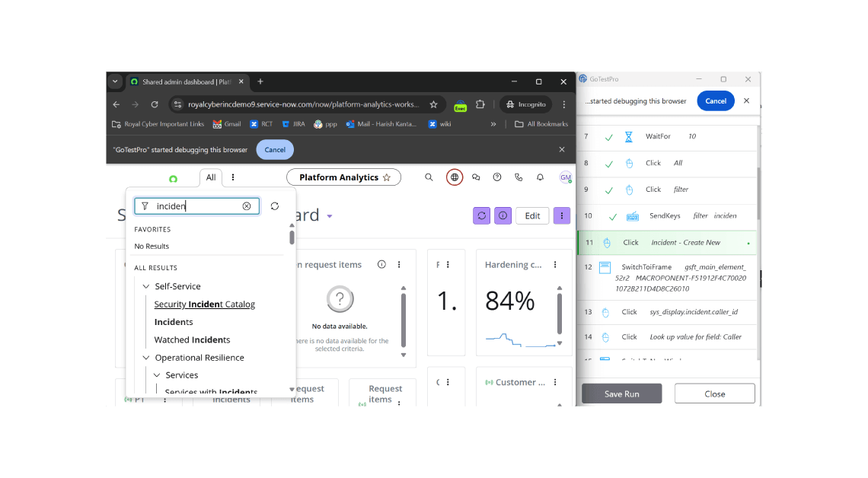This screenshot has height=478, width=868.
Task: Click the site information icon in address bar
Action: [177, 104]
